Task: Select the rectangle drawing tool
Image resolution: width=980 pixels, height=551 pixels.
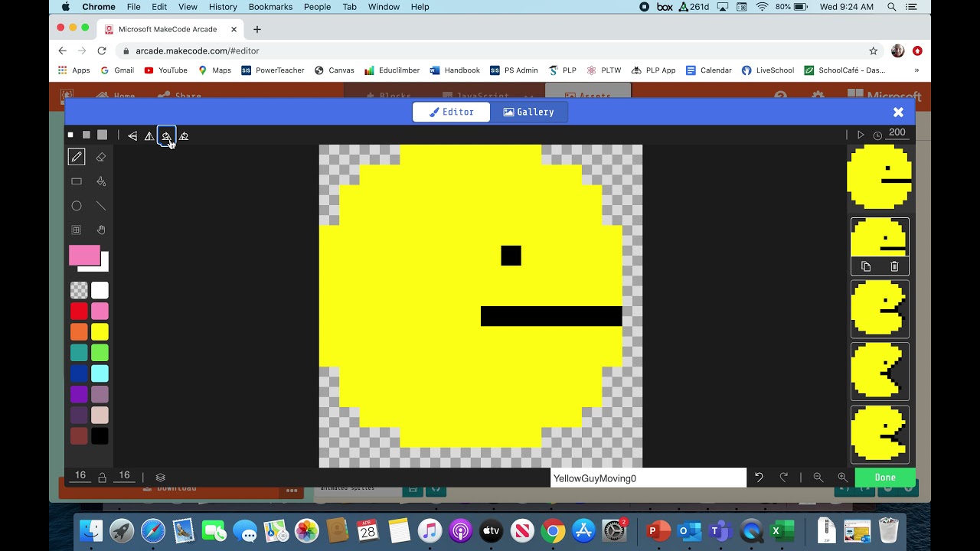Action: 77,181
